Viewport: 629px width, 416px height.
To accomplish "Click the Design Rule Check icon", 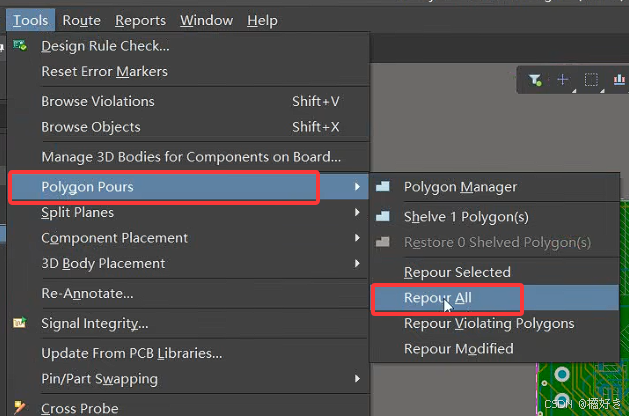I will coord(20,46).
